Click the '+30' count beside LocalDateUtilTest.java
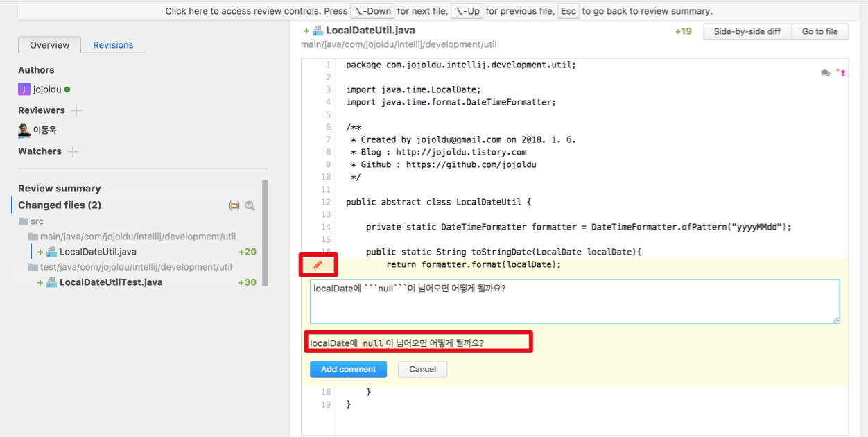This screenshot has width=868, height=437. [x=248, y=282]
